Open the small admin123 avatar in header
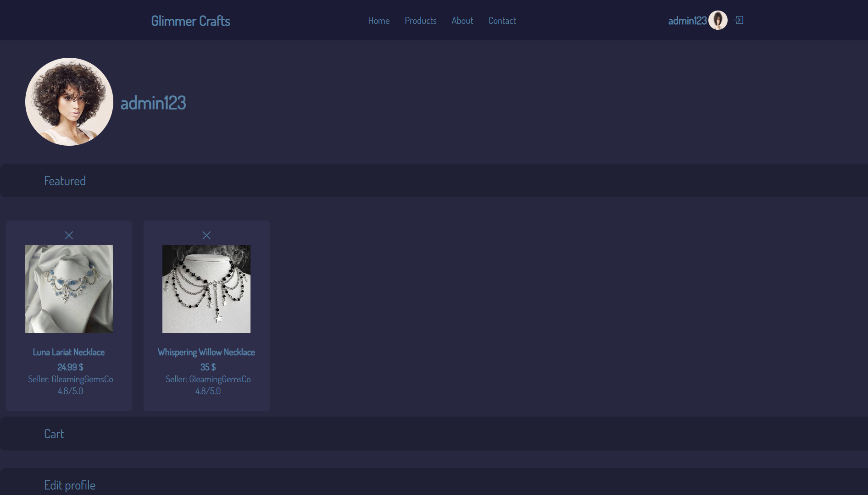Viewport: 868px width, 495px height. pos(718,20)
